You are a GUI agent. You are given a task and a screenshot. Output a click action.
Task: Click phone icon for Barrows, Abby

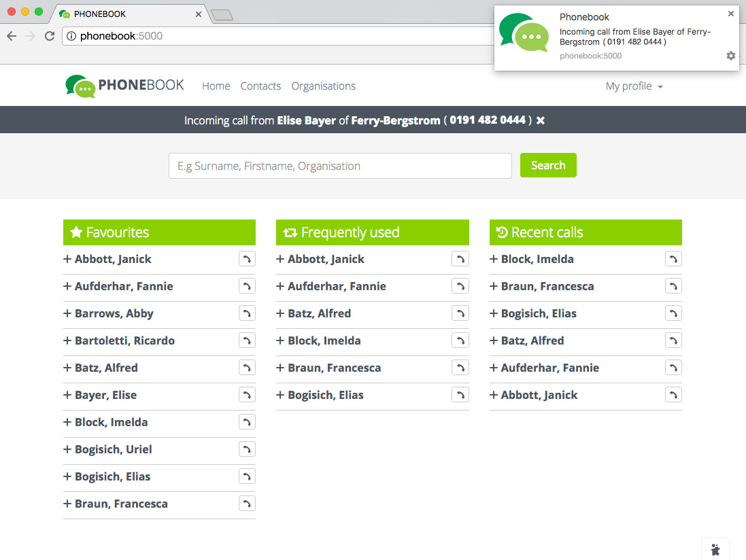click(247, 313)
